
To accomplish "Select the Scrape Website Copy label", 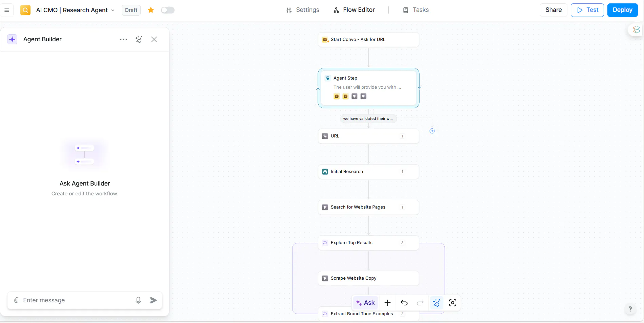I will [354, 278].
